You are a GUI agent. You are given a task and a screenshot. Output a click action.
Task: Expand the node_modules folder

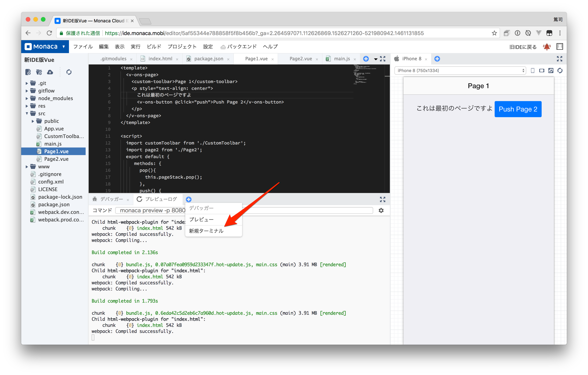point(27,98)
